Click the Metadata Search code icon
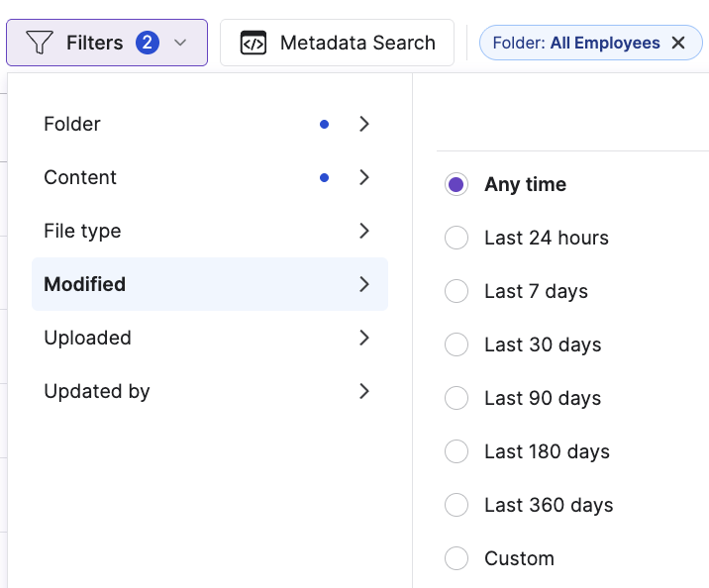Screen dimensions: 709x588 pos(253,43)
